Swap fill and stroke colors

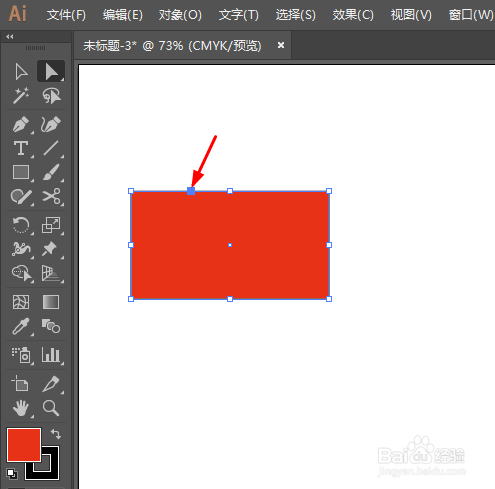pyautogui.click(x=56, y=434)
